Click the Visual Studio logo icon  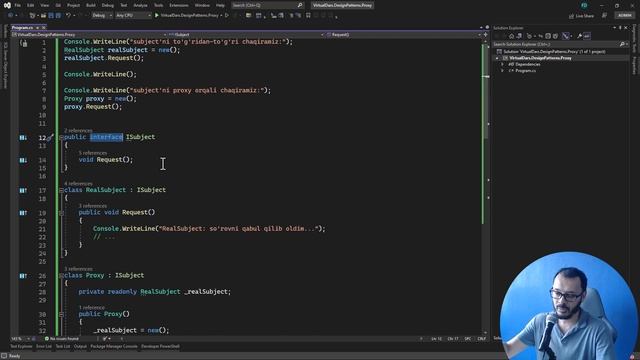pos(7,5)
